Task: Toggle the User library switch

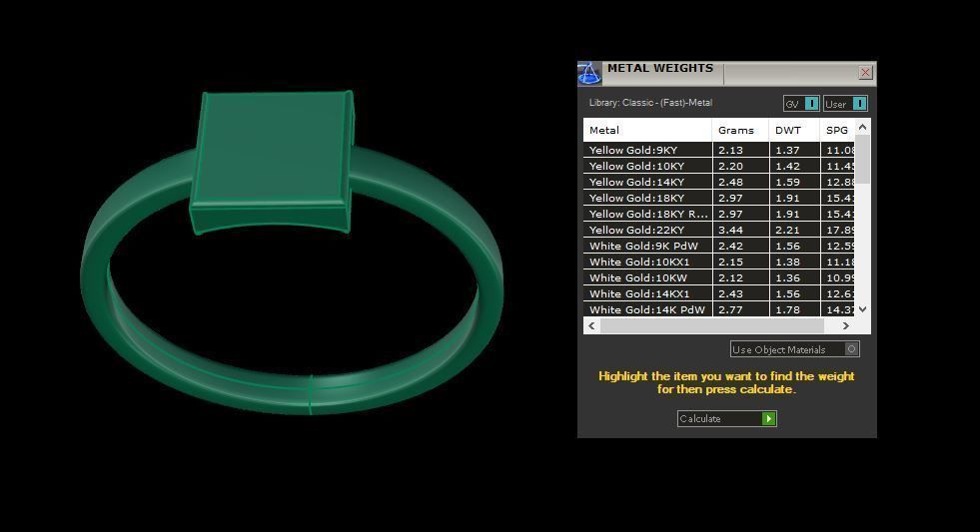Action: tap(845, 104)
